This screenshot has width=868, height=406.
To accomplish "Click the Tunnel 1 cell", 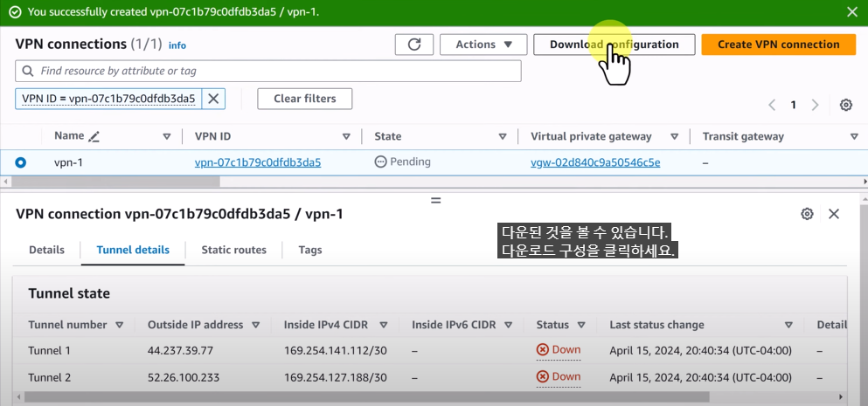I will coord(49,351).
